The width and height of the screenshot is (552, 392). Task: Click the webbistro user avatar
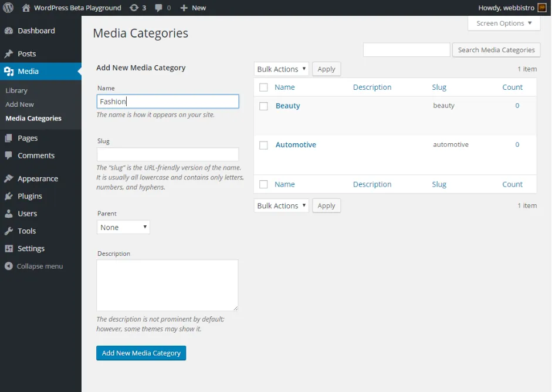pos(542,8)
